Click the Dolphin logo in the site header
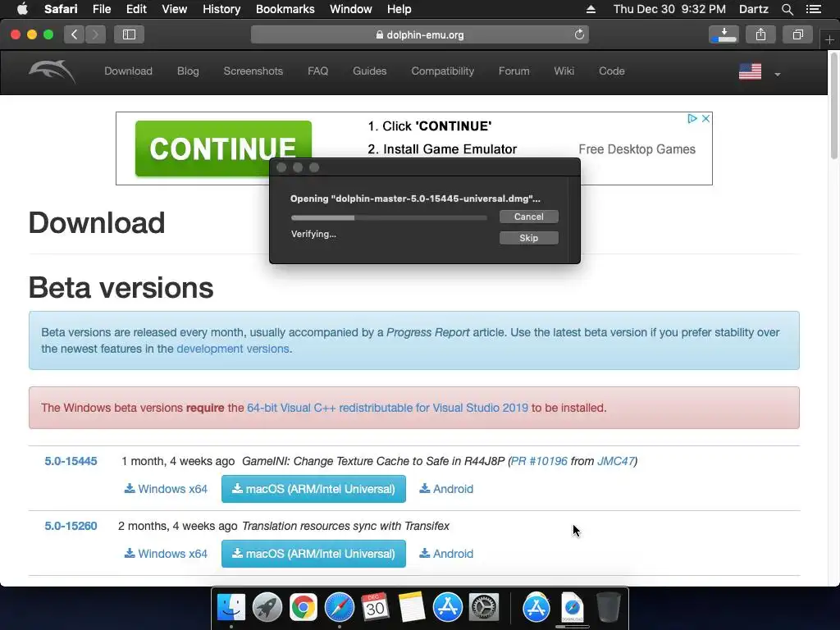840x630 pixels. pos(52,71)
